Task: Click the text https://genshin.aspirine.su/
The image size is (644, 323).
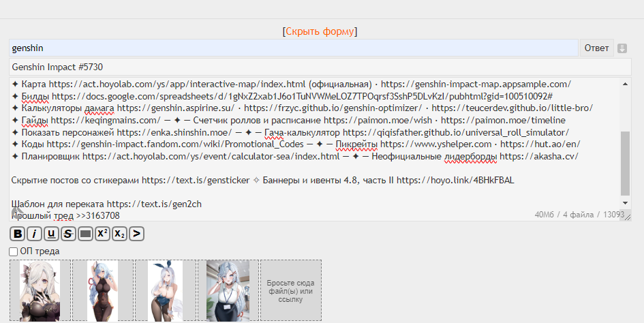Action: pos(175,108)
